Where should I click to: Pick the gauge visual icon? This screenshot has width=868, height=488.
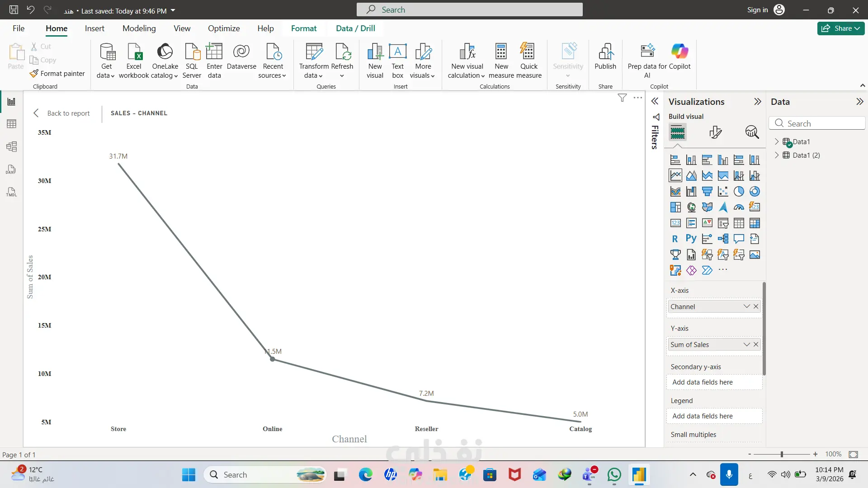739,207
